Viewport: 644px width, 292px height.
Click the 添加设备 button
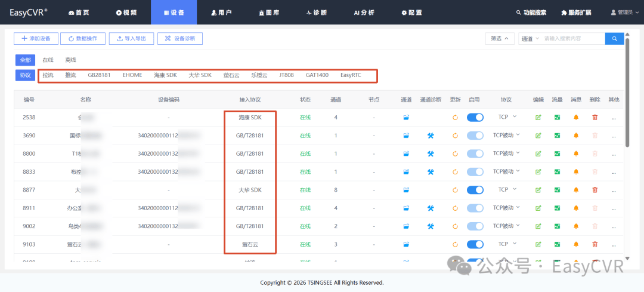36,39
